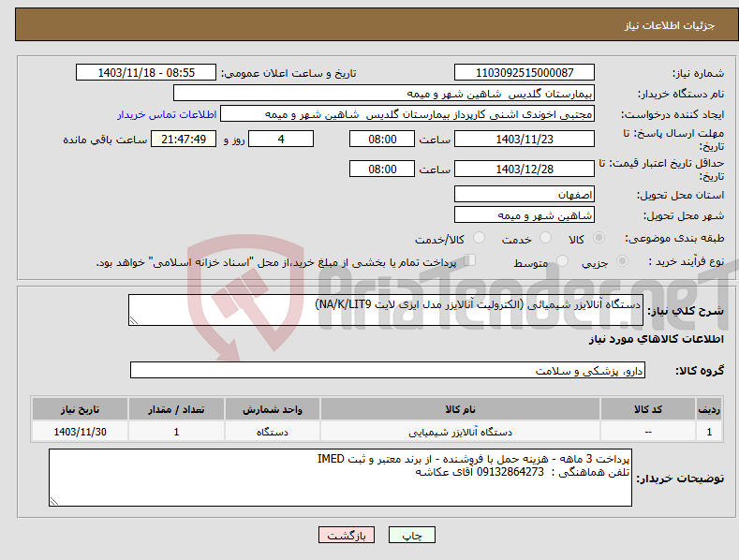739x560 pixels.
Task: Click the remaining time countdown 21:47:49
Action: pos(184,139)
